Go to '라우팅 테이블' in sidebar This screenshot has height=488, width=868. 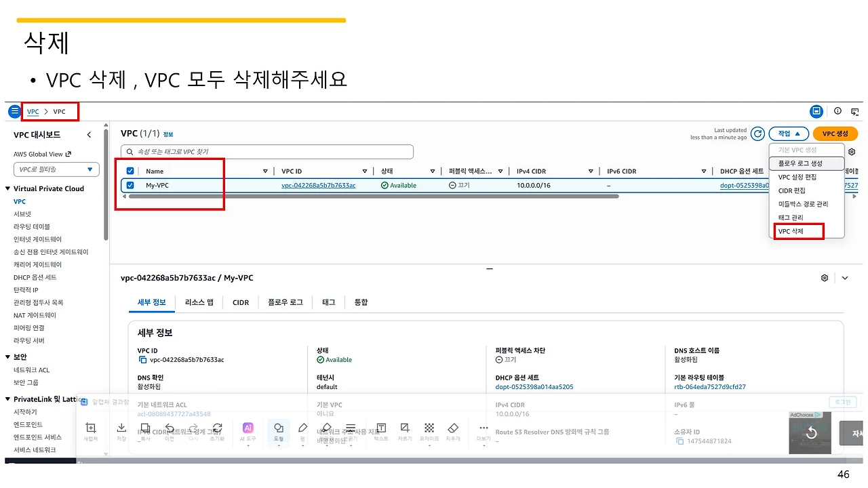[32, 226]
